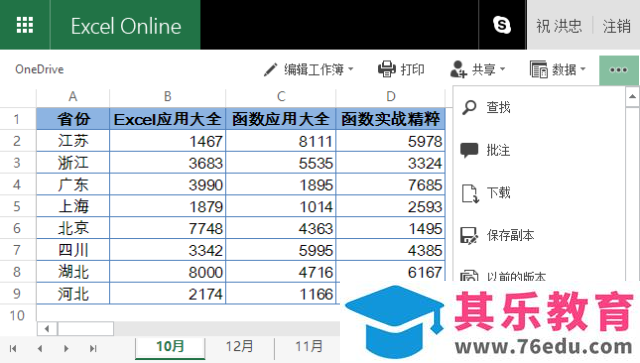
Task: Click the 注销 sign out link
Action: (616, 26)
